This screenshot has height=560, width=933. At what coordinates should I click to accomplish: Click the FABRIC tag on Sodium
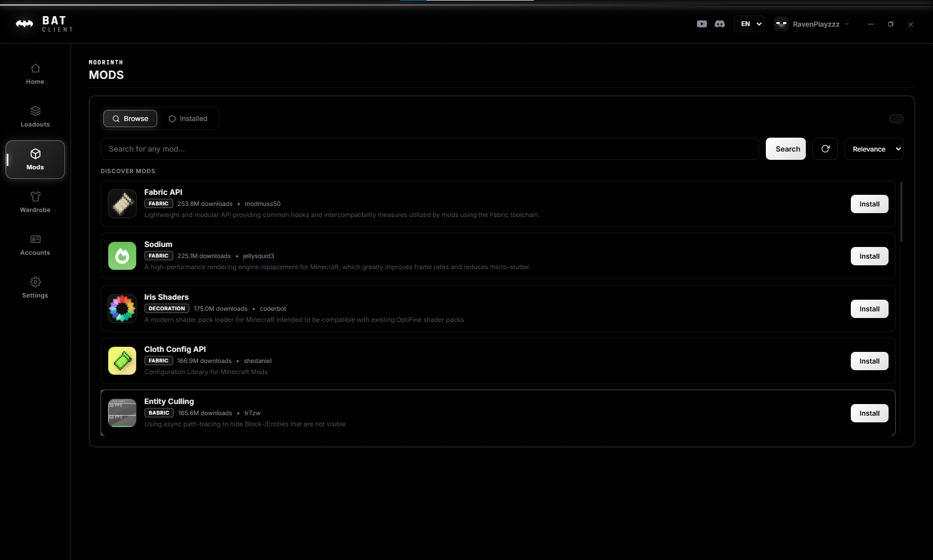pos(158,256)
